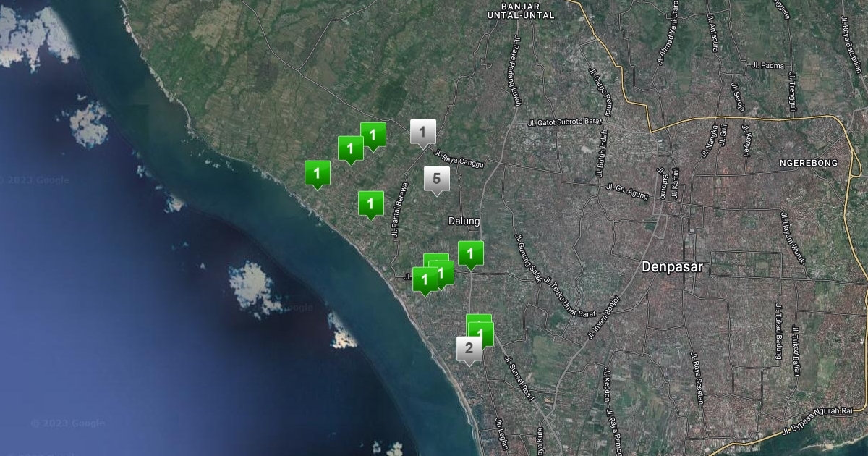Select frontmost green marker in three-marker cluster

coord(425,280)
